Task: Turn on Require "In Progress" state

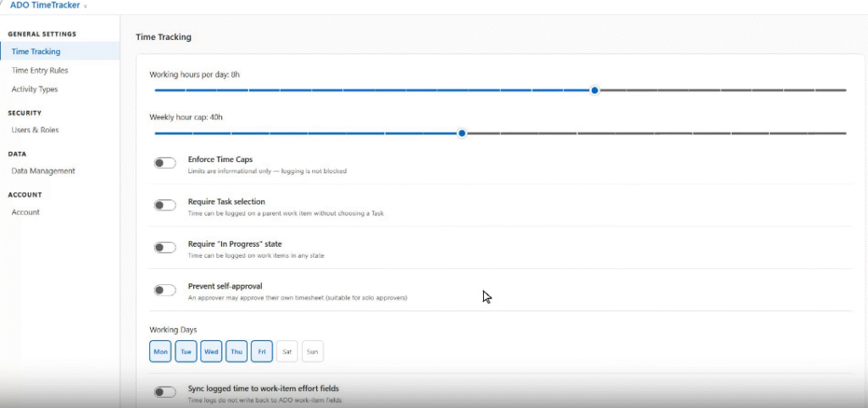Action: (165, 248)
